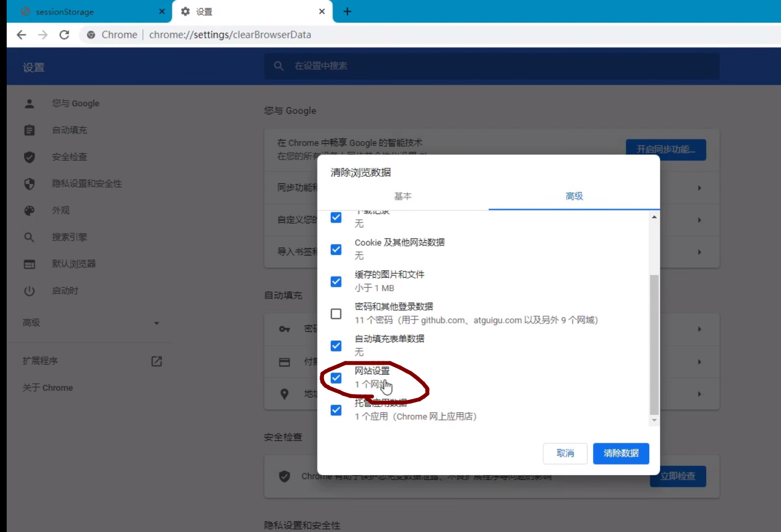Click the shield check icon for 安全检查 in sidebar
The width and height of the screenshot is (781, 532).
30,157
